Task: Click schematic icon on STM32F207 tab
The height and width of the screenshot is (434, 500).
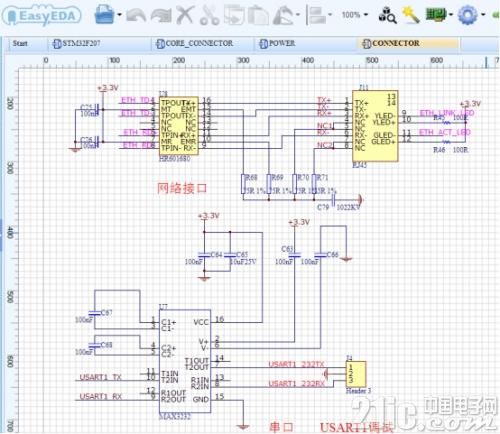Action: pos(57,44)
